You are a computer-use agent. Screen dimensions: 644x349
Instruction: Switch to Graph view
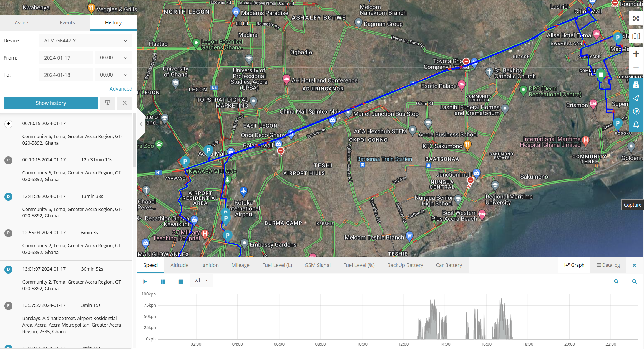574,265
